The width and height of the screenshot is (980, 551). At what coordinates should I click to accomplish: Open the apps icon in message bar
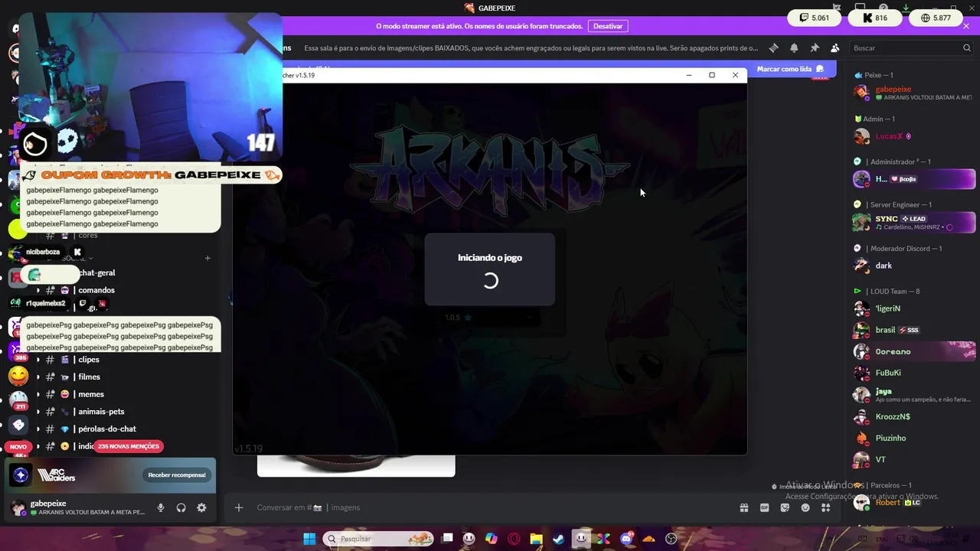tap(825, 507)
